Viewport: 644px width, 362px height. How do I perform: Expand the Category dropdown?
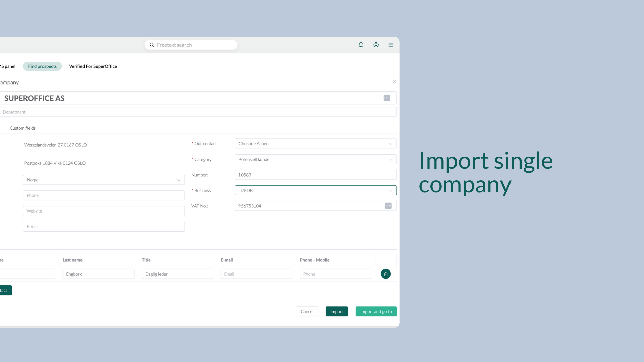click(316, 159)
